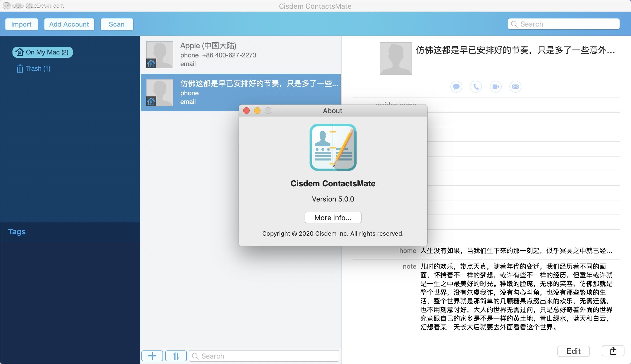Click the note text paragraph
This screenshot has height=364, width=631.
pos(516,297)
